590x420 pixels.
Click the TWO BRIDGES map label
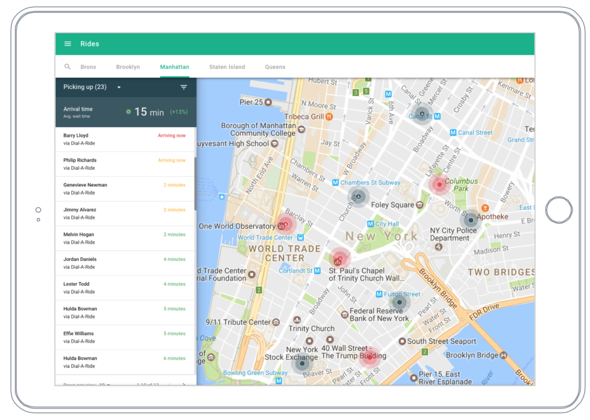501,272
